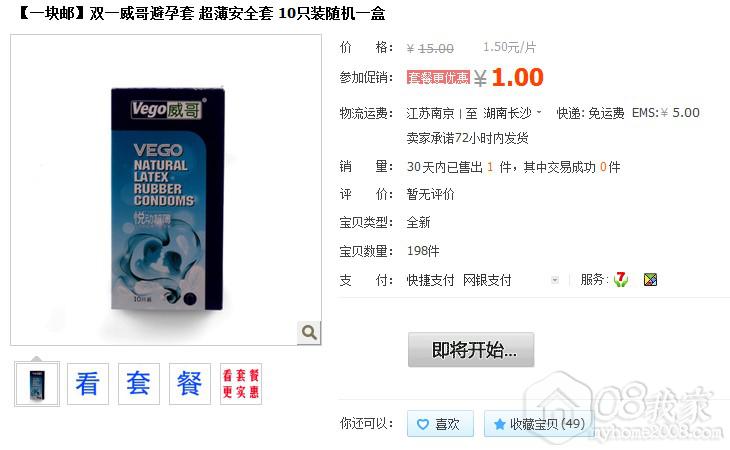The image size is (730, 450).
Task: Click the 收藏宝贝 (49) favorite button
Action: (539, 423)
